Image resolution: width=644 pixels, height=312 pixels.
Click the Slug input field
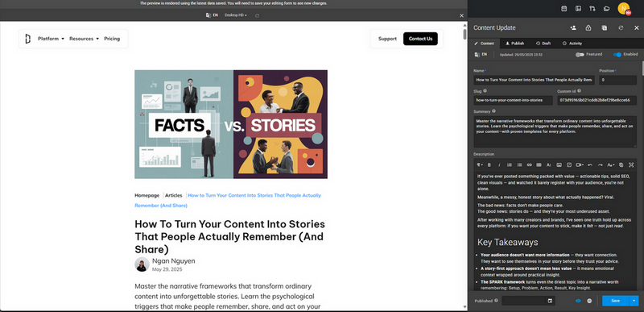tap(513, 100)
